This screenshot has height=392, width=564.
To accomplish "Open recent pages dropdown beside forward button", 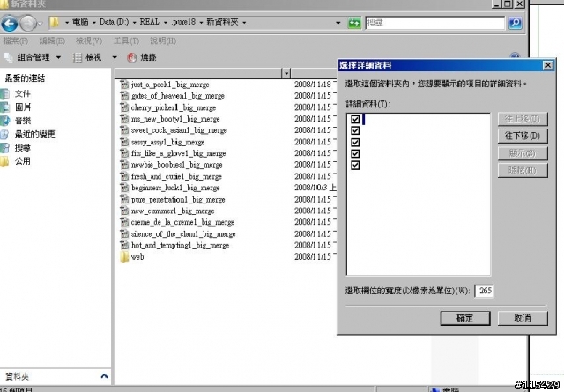I will click(x=40, y=24).
